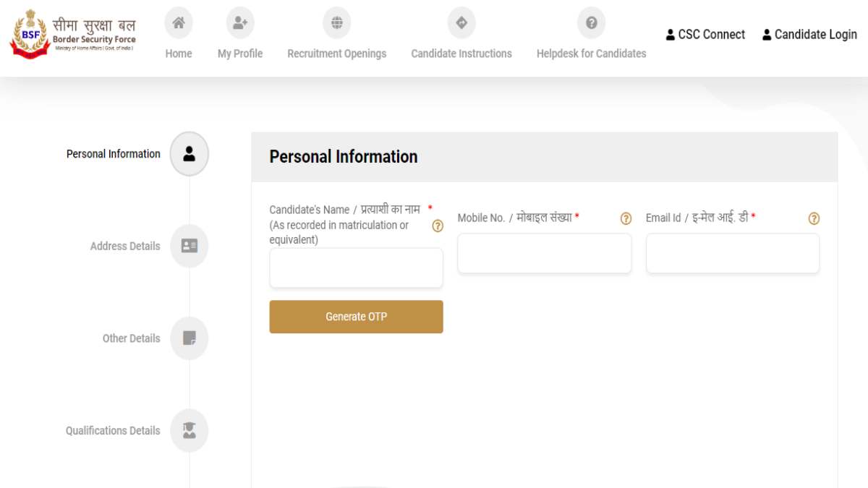Image resolution: width=868 pixels, height=488 pixels.
Task: Focus the Candidate's Name input field
Action: [x=356, y=268]
